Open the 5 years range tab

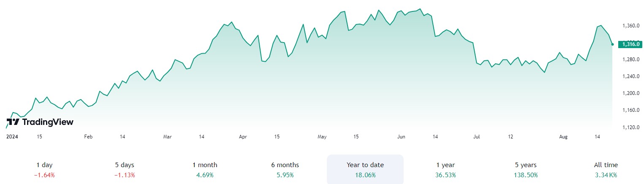[x=526, y=169]
